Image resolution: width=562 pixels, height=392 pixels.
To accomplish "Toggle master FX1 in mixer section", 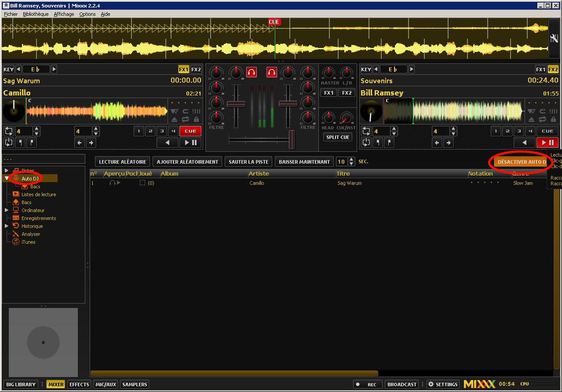I will tap(329, 93).
